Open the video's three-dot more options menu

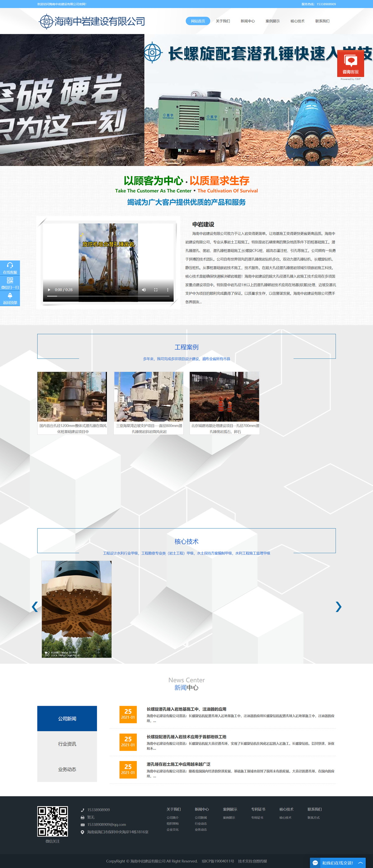tap(168, 290)
